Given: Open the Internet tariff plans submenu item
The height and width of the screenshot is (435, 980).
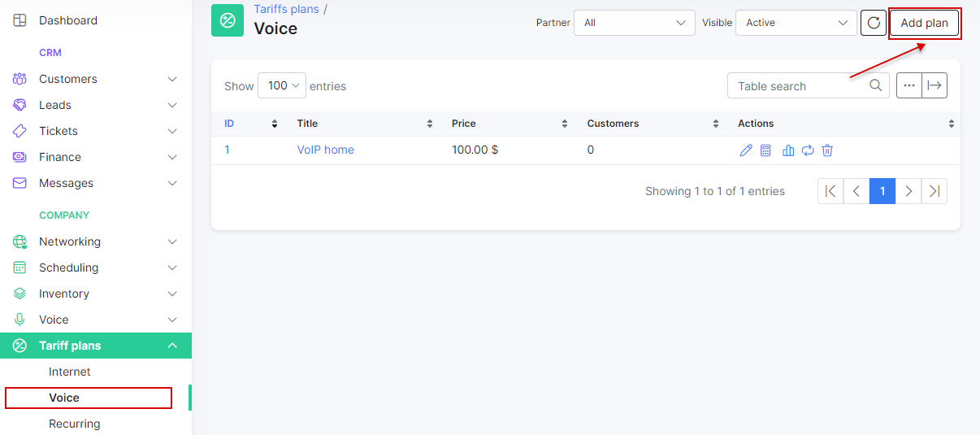Looking at the screenshot, I should point(70,372).
